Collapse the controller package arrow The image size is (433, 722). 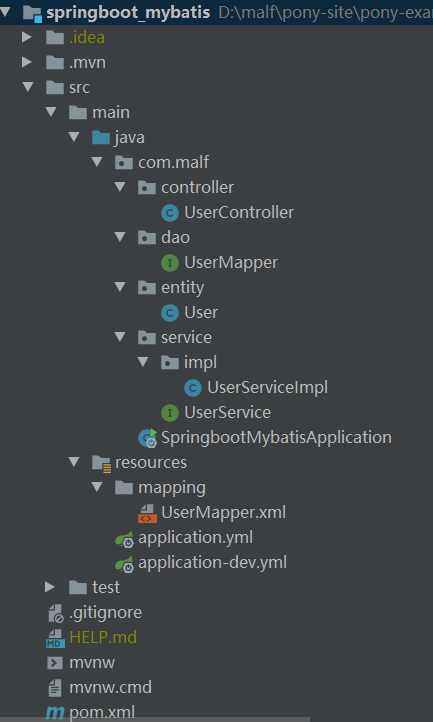click(120, 187)
